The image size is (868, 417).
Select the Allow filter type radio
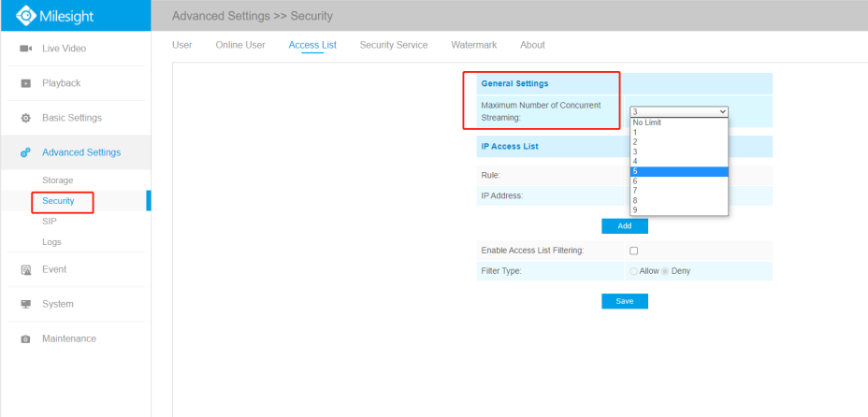click(634, 271)
